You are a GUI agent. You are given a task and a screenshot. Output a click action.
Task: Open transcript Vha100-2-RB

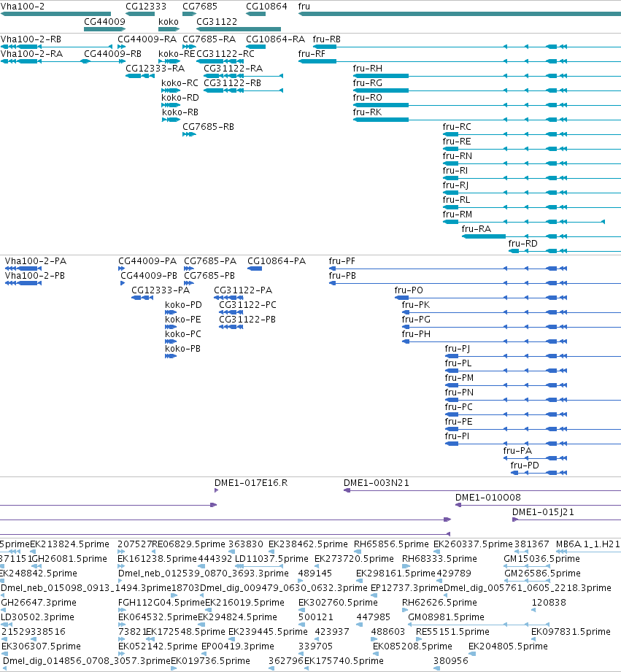tap(31, 39)
